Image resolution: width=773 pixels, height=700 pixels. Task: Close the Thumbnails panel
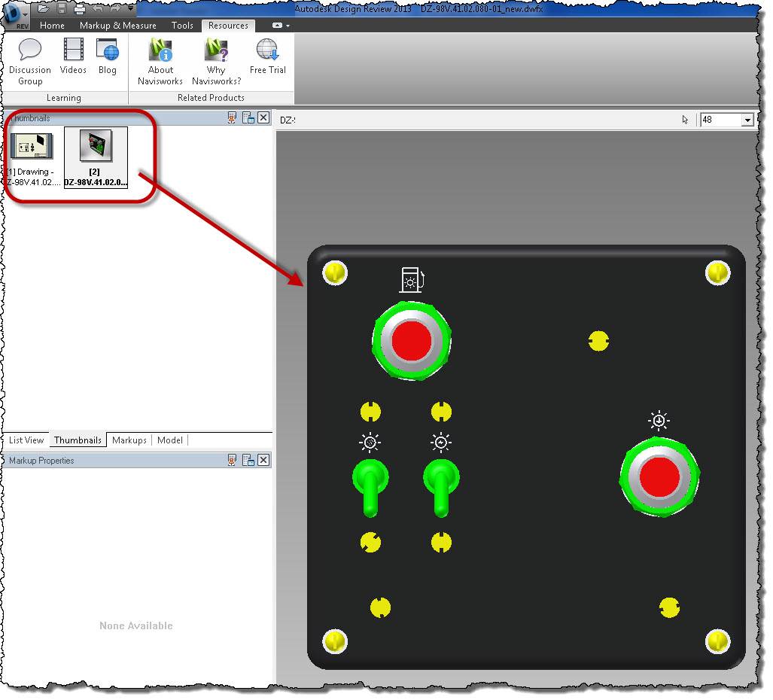coord(263,117)
